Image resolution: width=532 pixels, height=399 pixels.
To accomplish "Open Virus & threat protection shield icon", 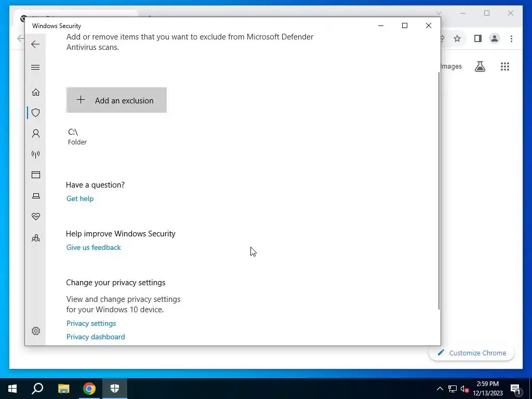I will click(x=36, y=113).
